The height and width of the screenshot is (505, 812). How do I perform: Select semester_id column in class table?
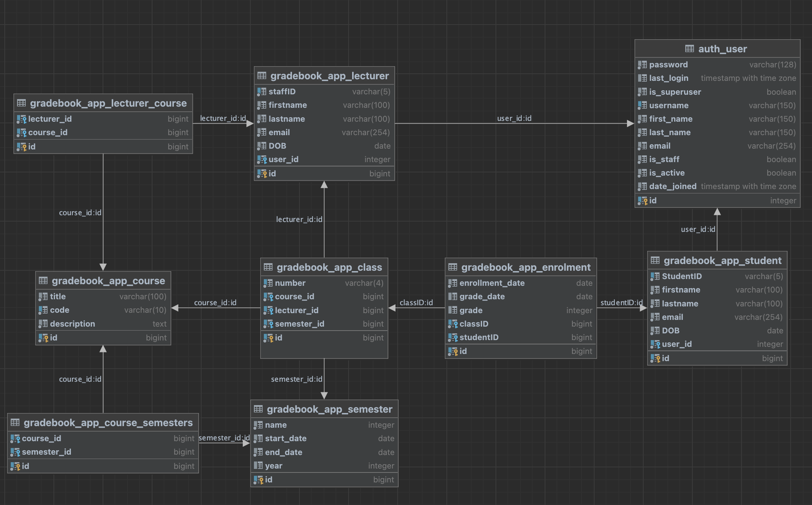[299, 324]
